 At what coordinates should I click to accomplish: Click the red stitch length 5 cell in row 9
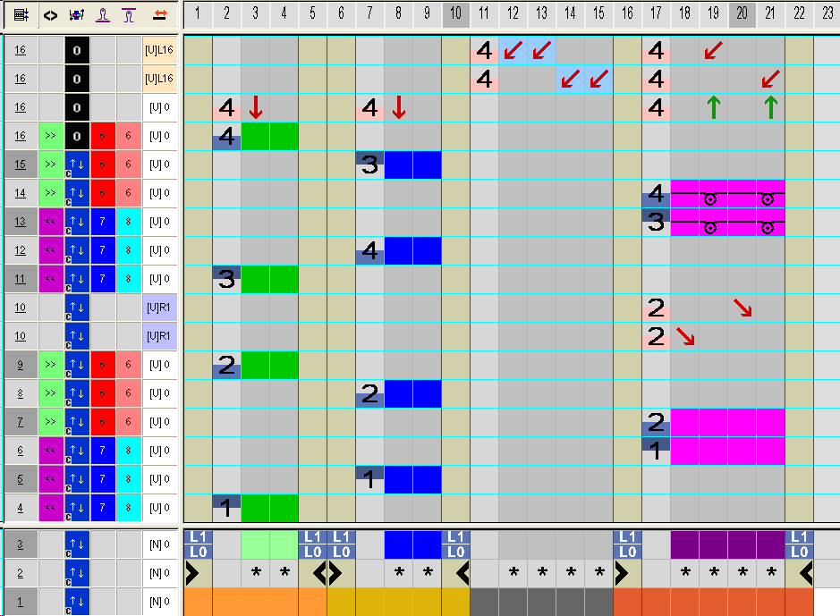tap(103, 366)
